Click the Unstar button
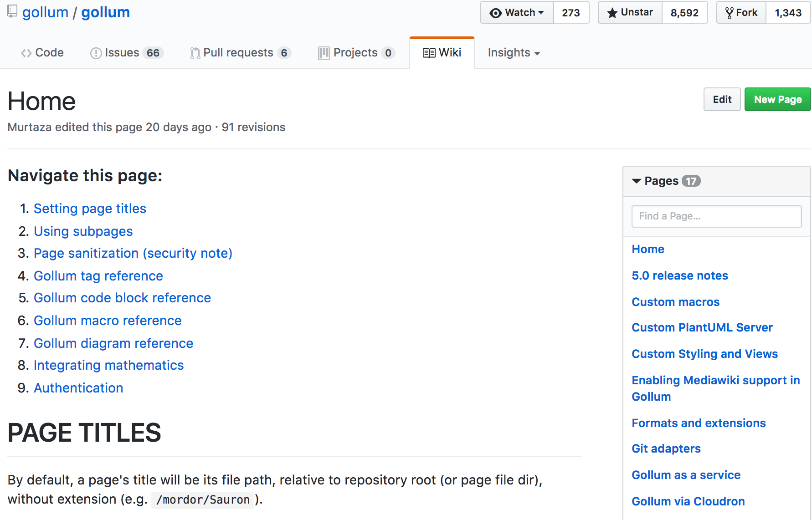This screenshot has width=812, height=520. (x=630, y=12)
